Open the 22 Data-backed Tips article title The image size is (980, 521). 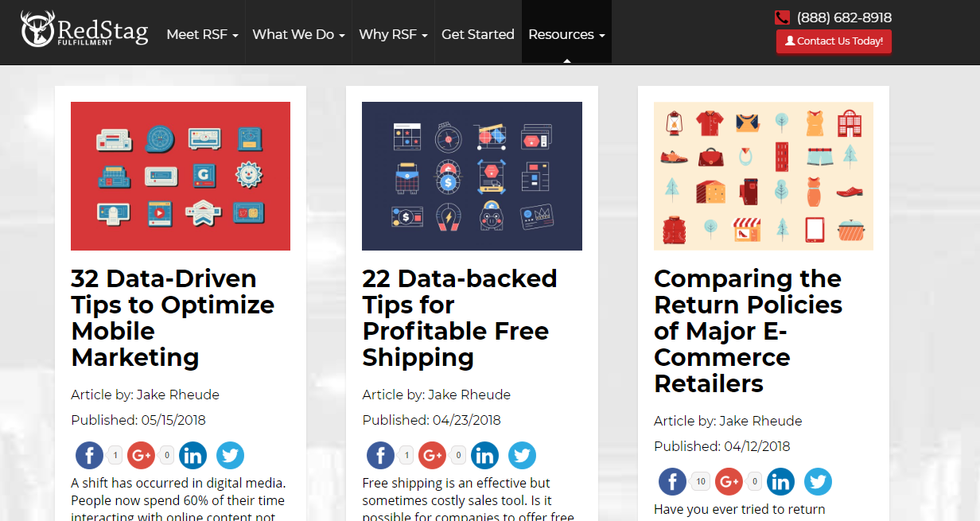tap(459, 317)
